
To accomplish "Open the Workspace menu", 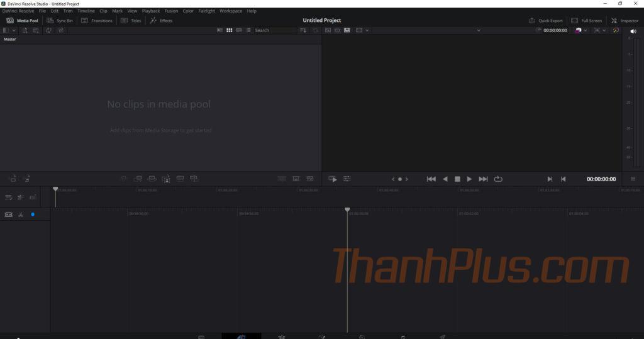I will tap(230, 11).
